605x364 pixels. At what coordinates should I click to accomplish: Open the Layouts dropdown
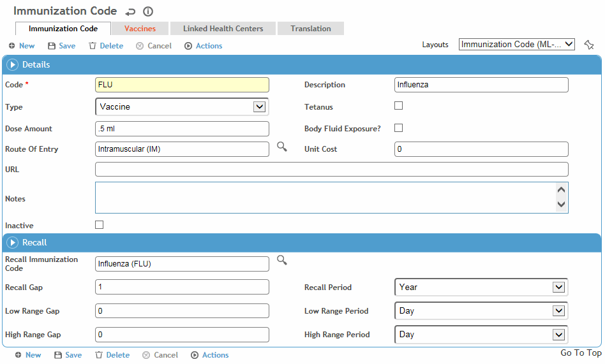pyautogui.click(x=517, y=45)
